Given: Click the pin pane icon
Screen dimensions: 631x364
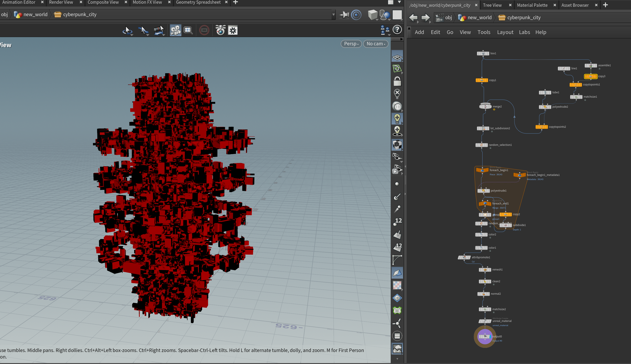Looking at the screenshot, I should click(x=344, y=15).
